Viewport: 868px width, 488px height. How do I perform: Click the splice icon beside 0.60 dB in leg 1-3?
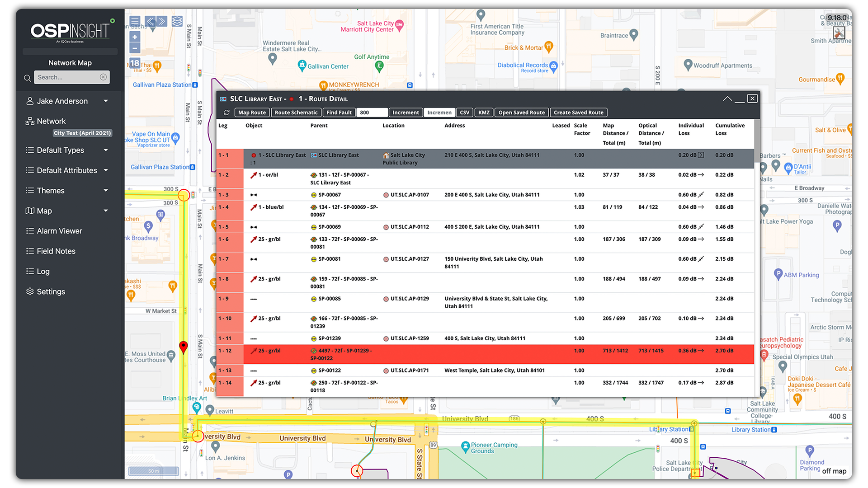coord(701,195)
